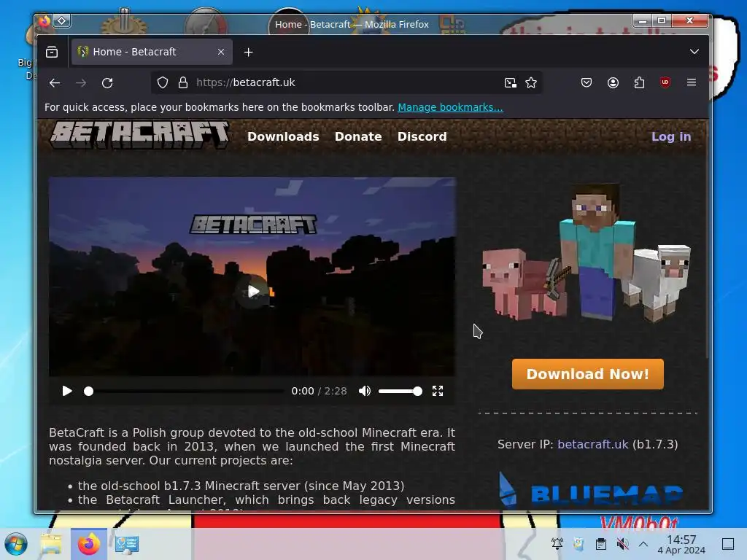Click the uBlock Origin shield icon
Viewport: 747px width, 560px height.
[665, 82]
